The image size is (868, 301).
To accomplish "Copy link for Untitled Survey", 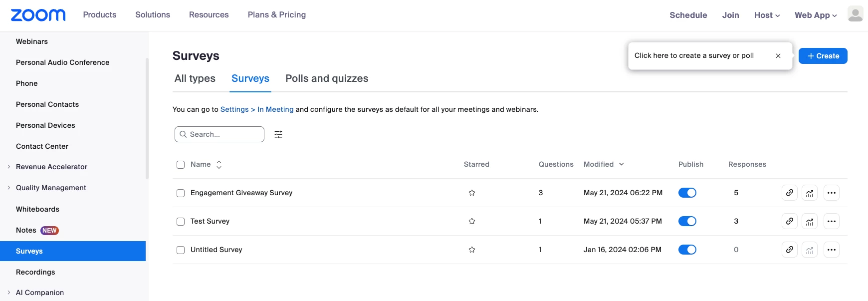I will point(790,250).
